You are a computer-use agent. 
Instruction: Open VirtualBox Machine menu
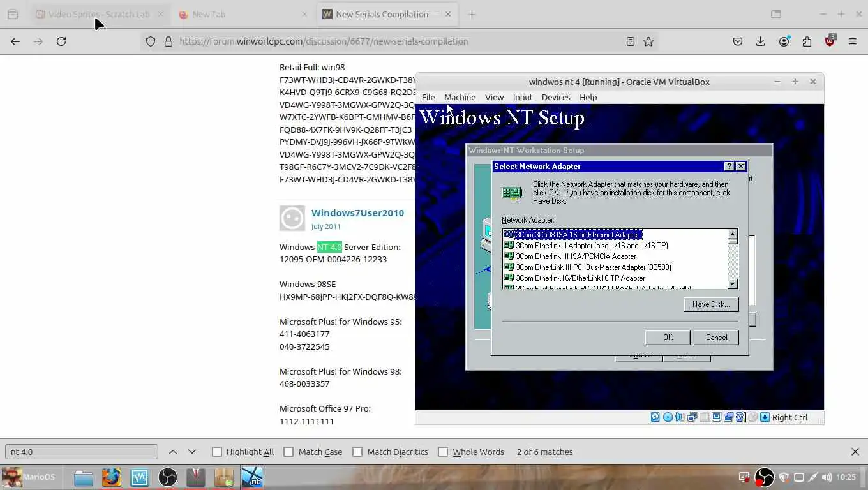[460, 97]
